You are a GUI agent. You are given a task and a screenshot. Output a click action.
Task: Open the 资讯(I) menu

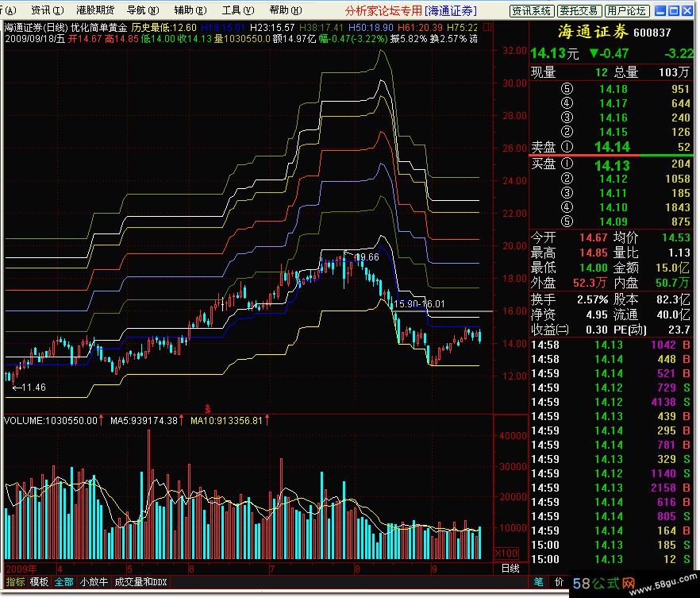48,10
